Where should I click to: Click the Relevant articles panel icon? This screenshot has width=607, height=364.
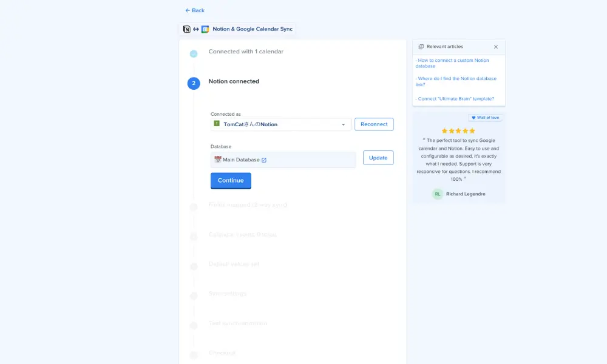(421, 47)
